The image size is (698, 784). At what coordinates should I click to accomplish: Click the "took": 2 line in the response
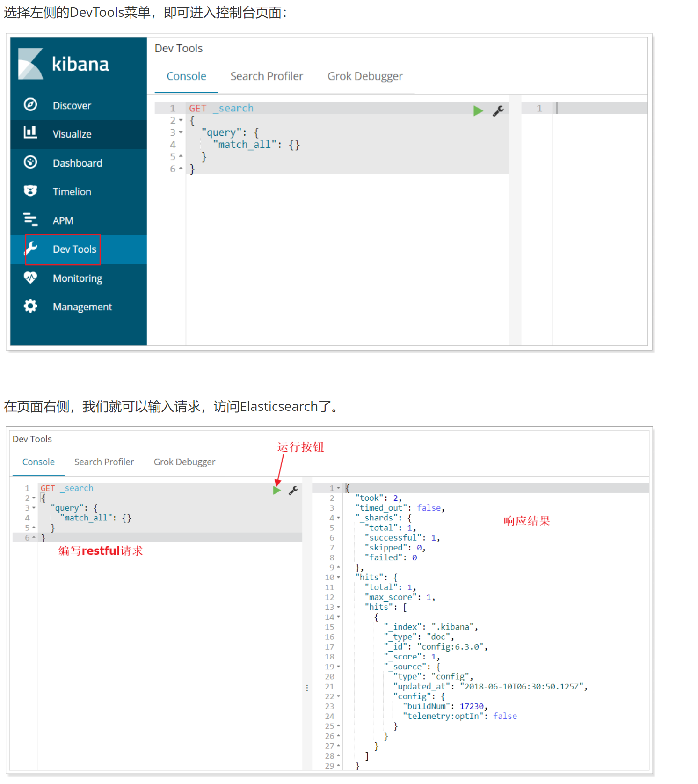[378, 498]
